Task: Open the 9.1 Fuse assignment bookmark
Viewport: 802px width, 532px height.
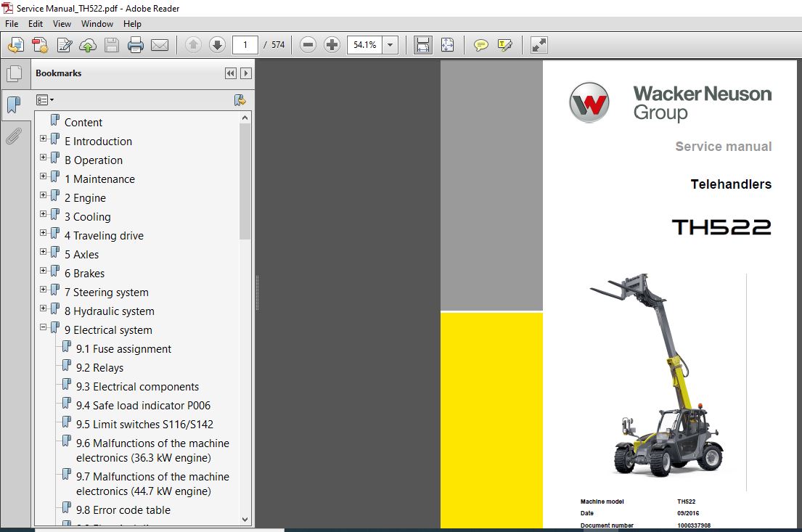Action: click(x=123, y=349)
